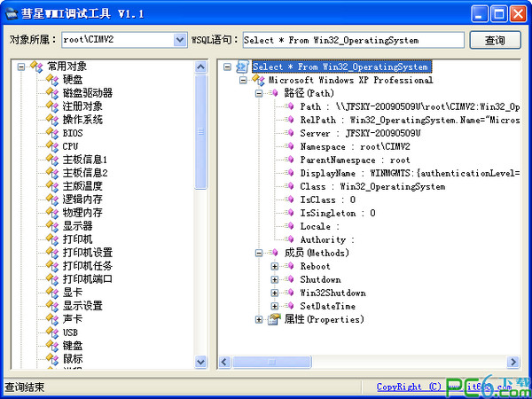The image size is (532, 399).
Task: Click the USB item icon
Action: 52,332
